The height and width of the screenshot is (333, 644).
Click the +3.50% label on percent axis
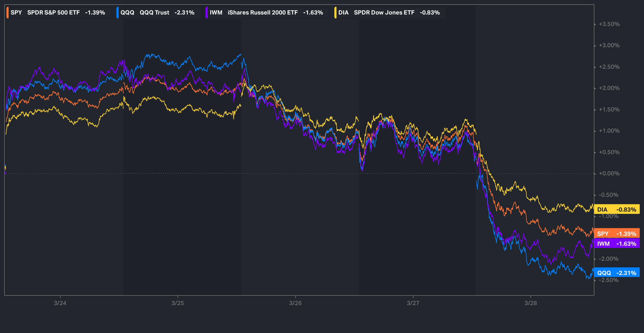[609, 24]
